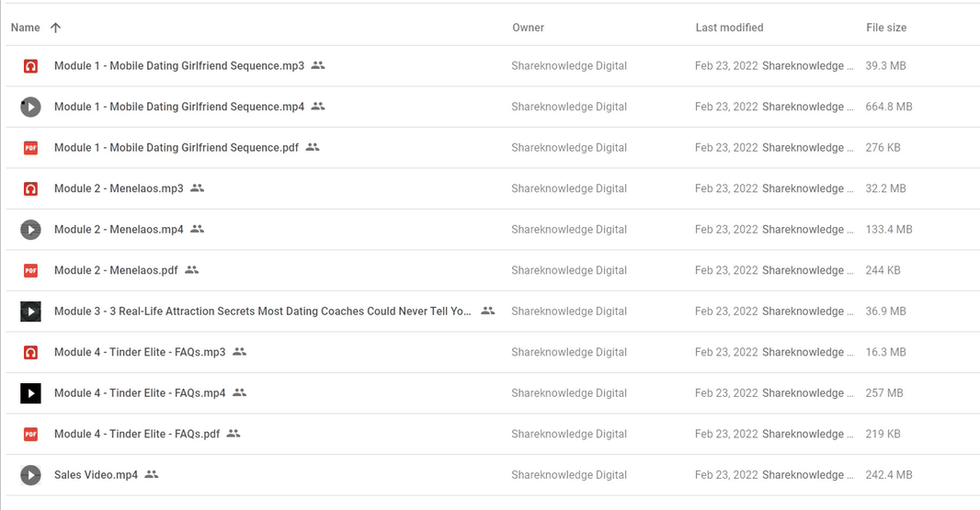980x510 pixels.
Task: Click the video thumbnail for Module 3 file
Action: [30, 312]
